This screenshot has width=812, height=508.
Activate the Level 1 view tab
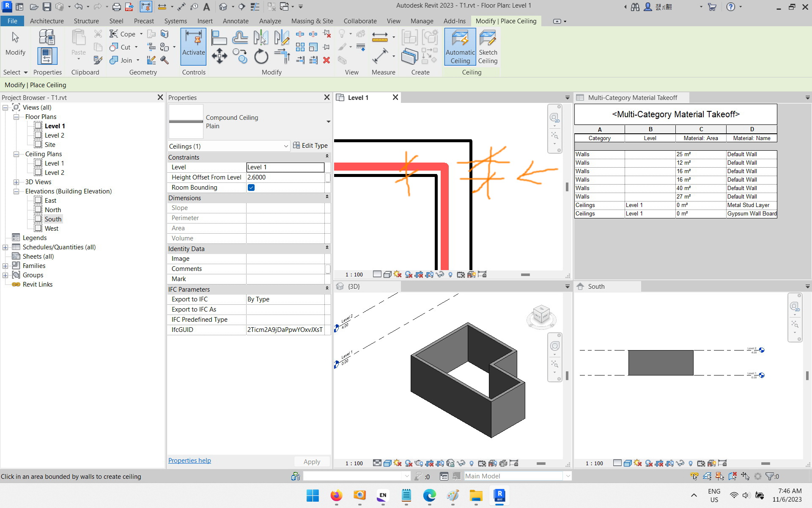[358, 97]
